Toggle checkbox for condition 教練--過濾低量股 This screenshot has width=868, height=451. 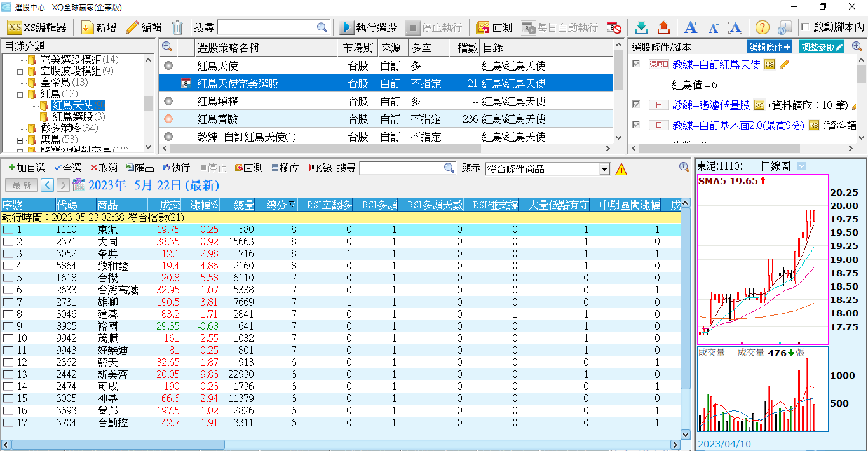pos(637,104)
